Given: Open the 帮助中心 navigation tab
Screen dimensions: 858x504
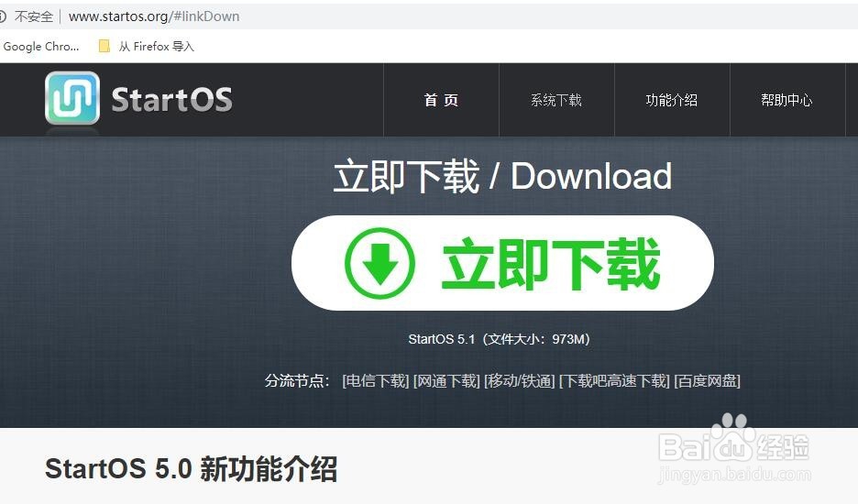Looking at the screenshot, I should [x=787, y=100].
